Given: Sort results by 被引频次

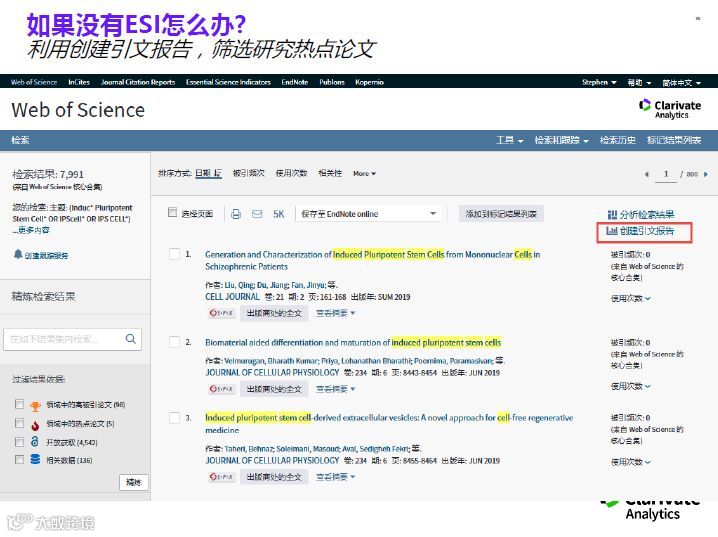Looking at the screenshot, I should (249, 173).
